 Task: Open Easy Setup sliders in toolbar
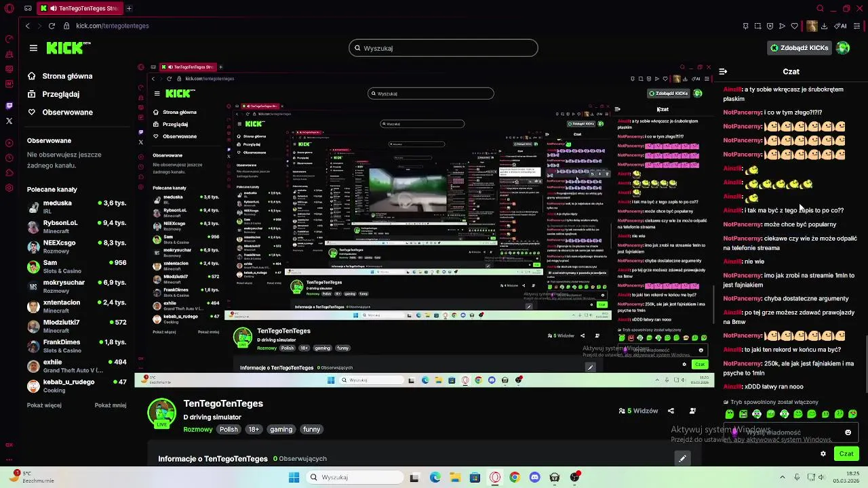pos(858,26)
